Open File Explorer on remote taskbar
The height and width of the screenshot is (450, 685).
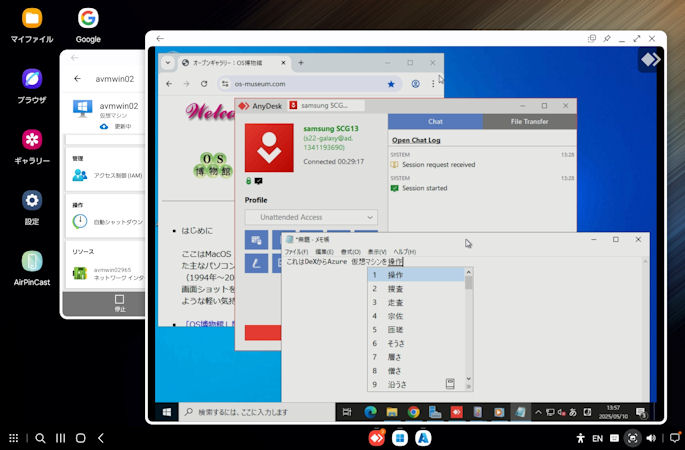pyautogui.click(x=392, y=412)
